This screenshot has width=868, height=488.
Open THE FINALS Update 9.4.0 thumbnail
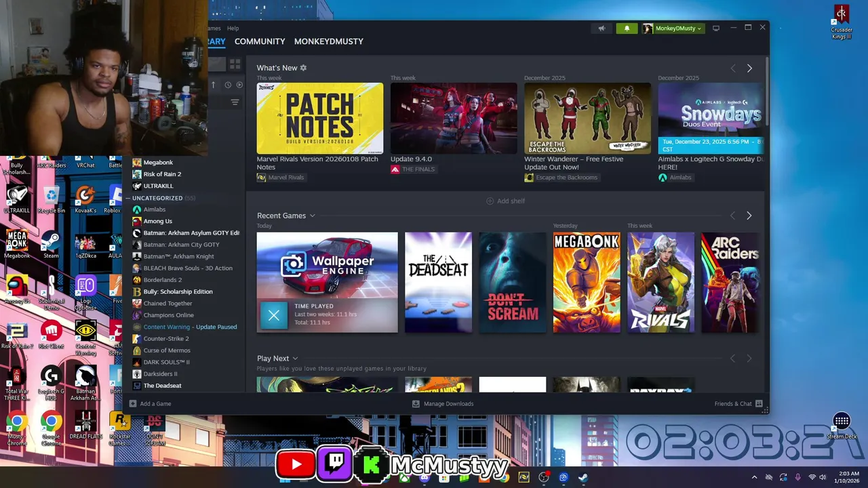pos(454,119)
